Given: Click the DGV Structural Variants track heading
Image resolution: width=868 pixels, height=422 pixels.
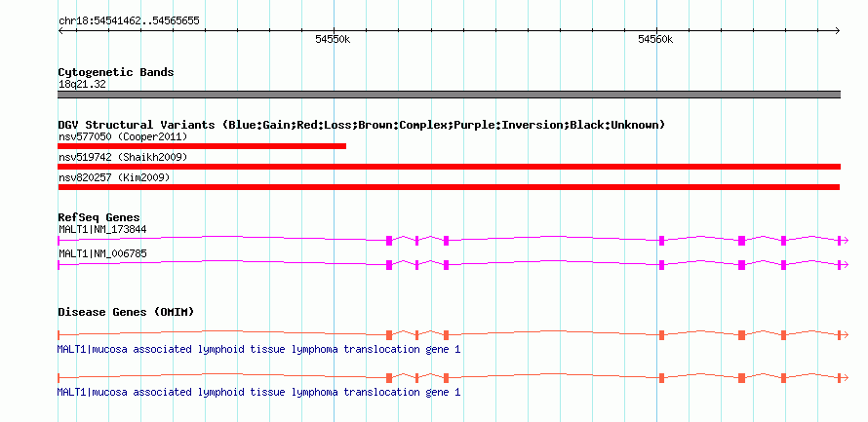Looking at the screenshot, I should 361,125.
